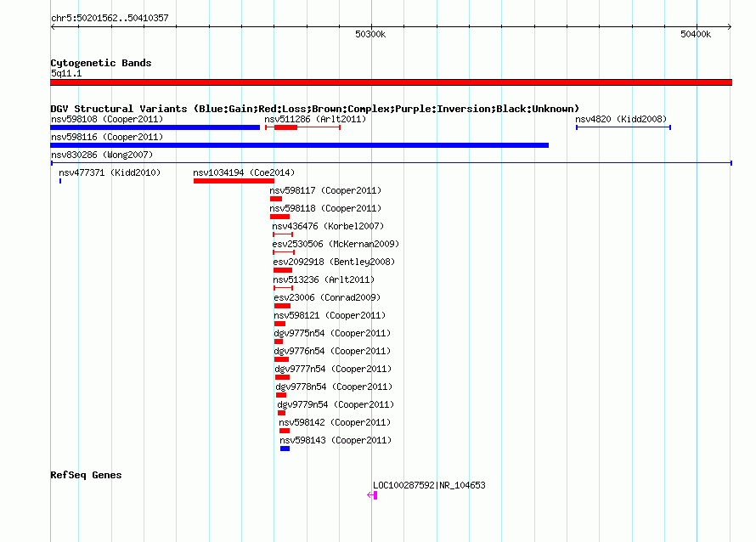Open the esv23006 (Conrad2009) label
756x542 pixels.
pos(327,297)
